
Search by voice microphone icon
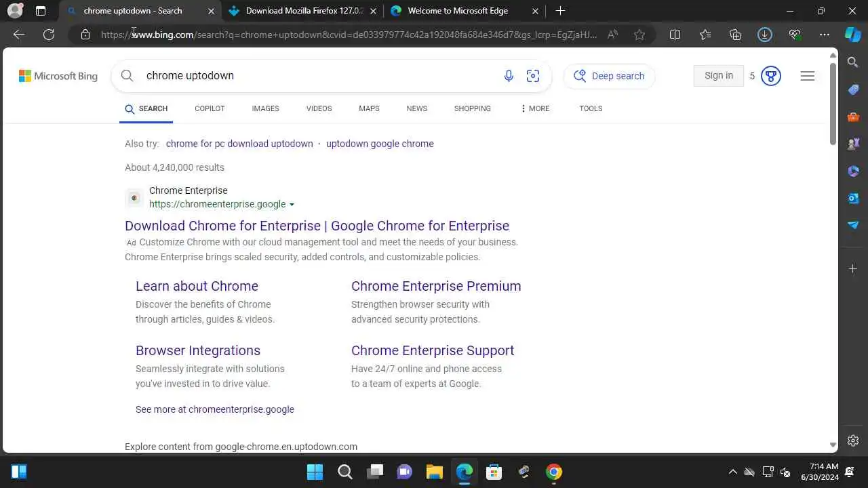[x=509, y=76]
